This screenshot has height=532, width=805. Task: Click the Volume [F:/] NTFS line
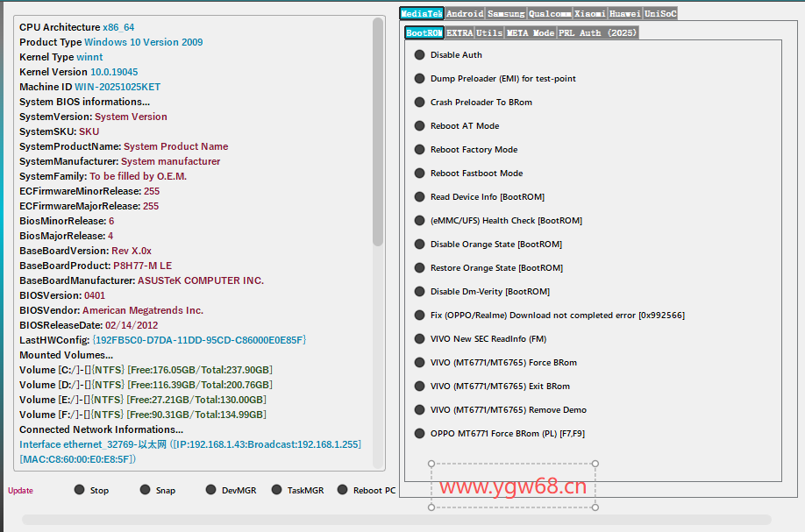pyautogui.click(x=143, y=415)
